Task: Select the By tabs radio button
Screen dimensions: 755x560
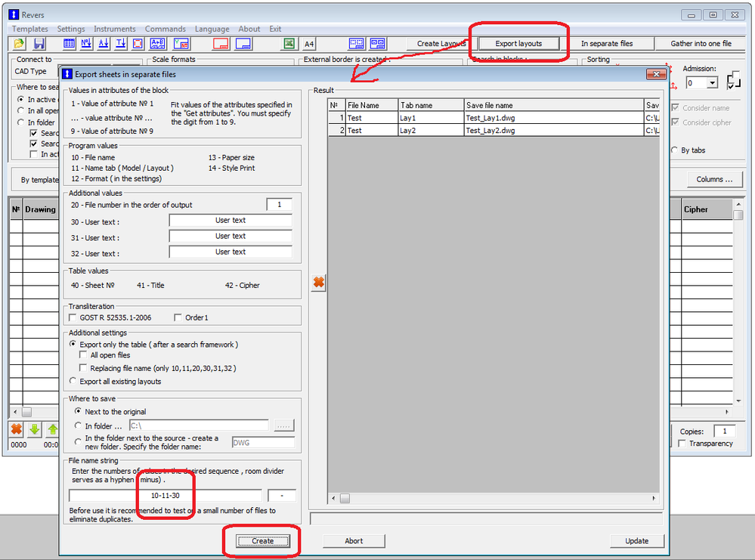Action: [675, 150]
